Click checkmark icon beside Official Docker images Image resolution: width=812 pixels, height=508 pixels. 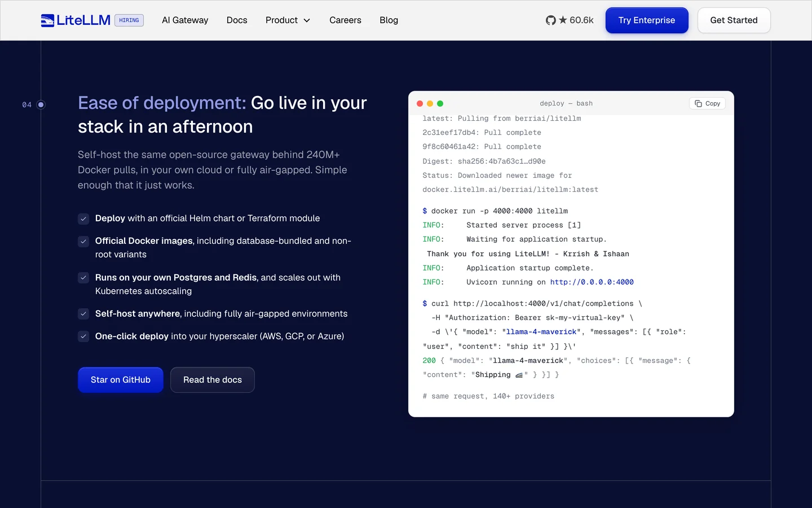pyautogui.click(x=83, y=241)
